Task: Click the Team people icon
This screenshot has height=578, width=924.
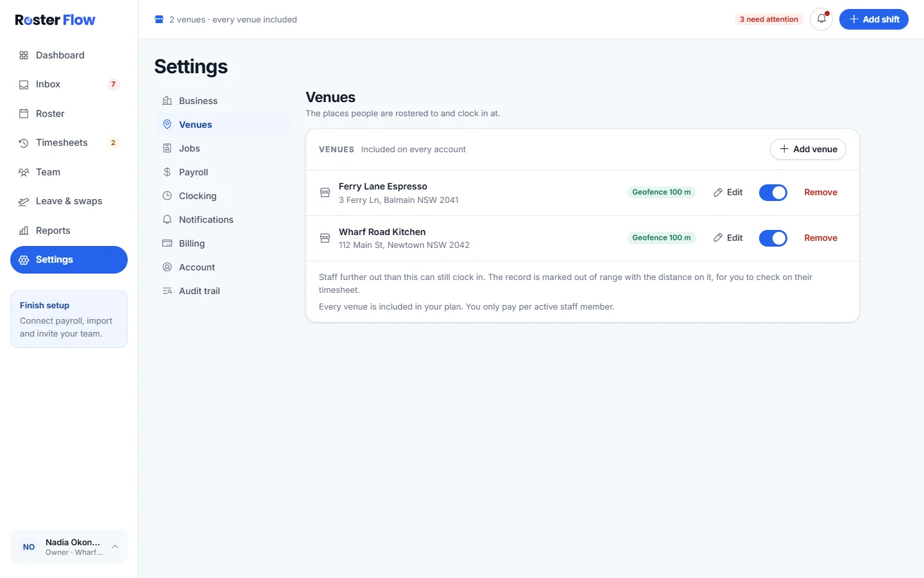Action: coord(24,172)
